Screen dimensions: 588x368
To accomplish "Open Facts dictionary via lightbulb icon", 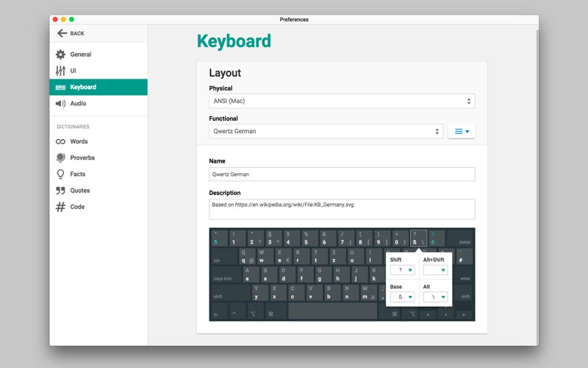I will (60, 174).
